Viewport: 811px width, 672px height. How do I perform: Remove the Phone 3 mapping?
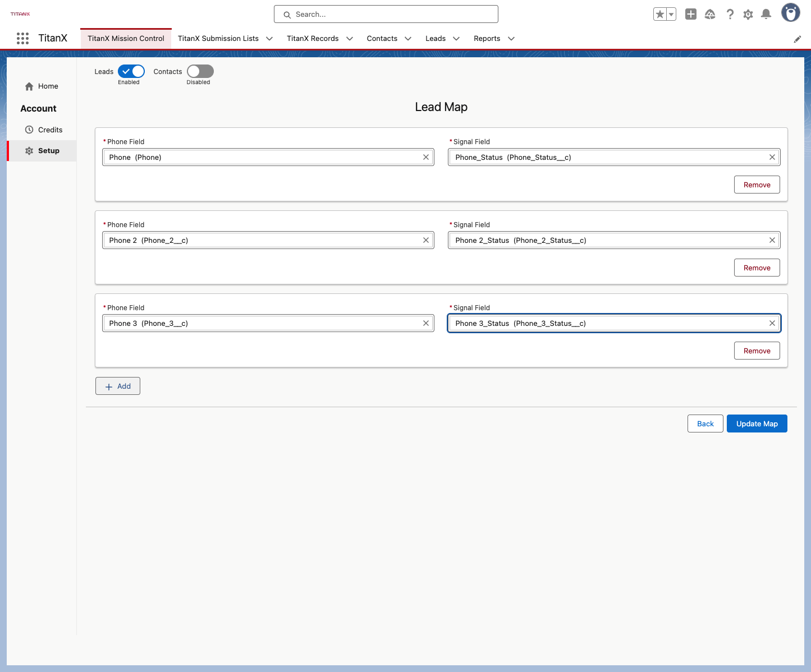pos(757,351)
